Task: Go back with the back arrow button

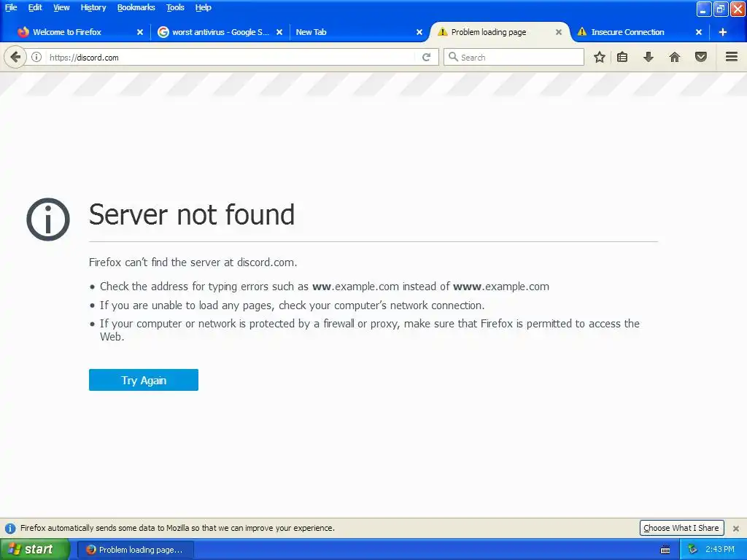Action: coord(15,57)
